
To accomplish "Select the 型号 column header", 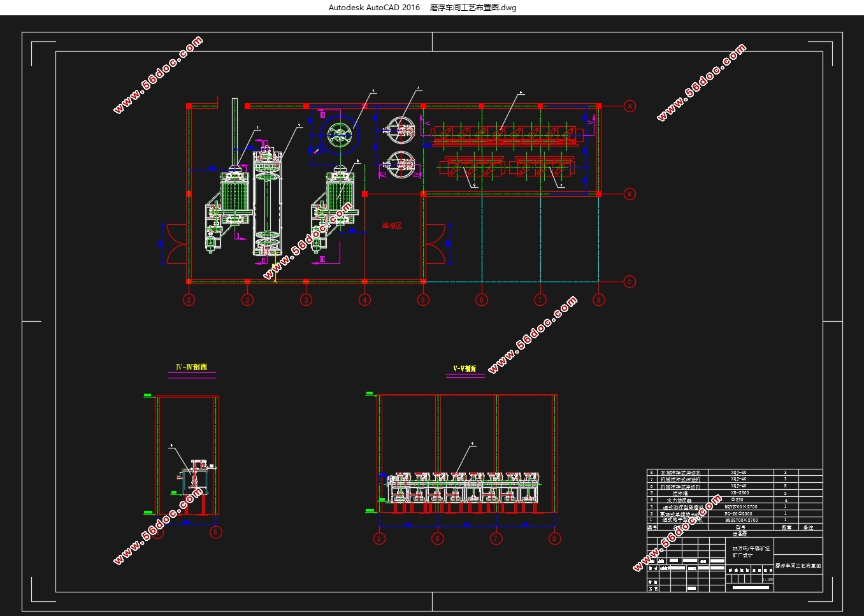I will click(x=739, y=527).
